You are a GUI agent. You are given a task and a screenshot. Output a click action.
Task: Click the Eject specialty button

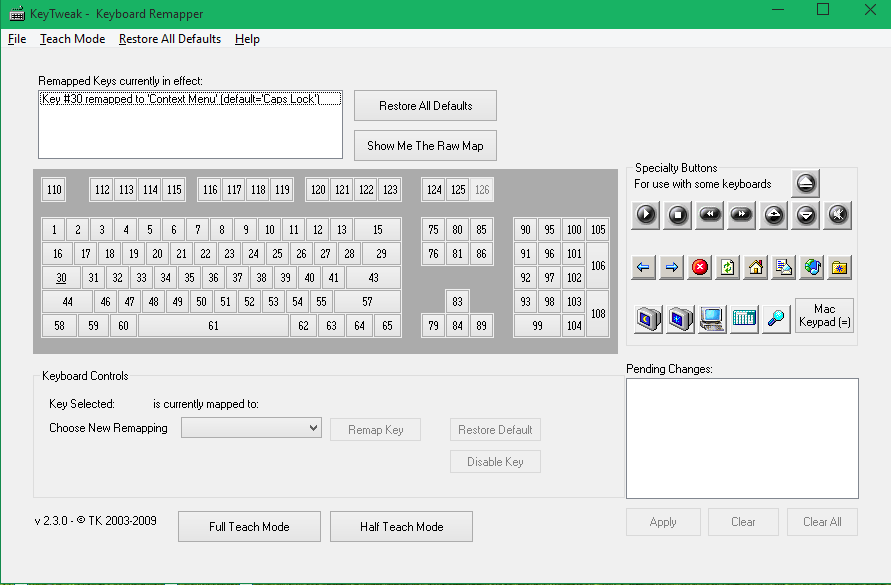coord(806,183)
